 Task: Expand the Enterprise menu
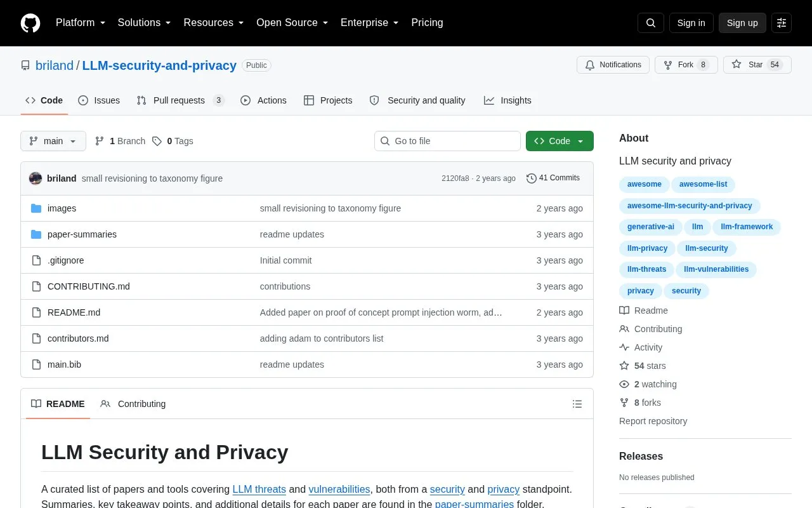370,23
